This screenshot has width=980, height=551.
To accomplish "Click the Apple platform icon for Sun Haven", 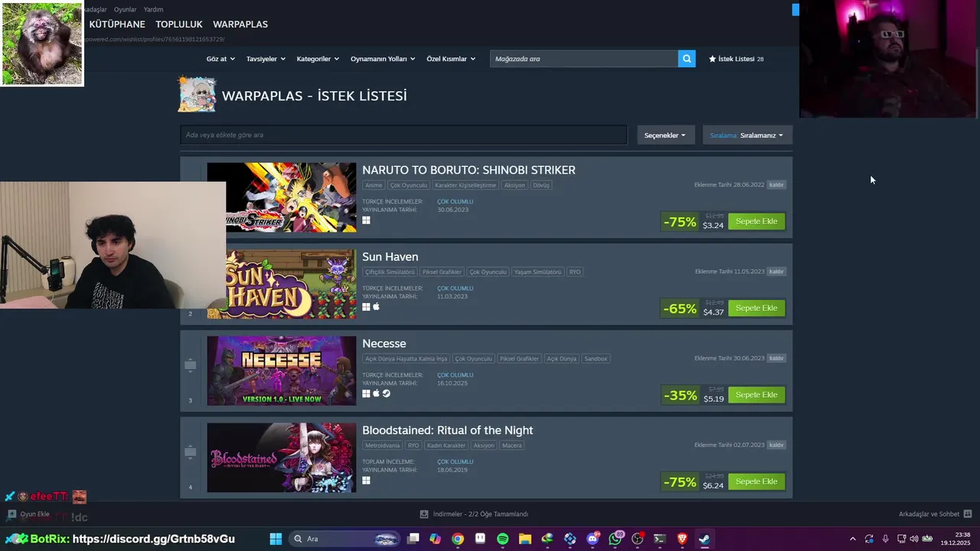I will (x=376, y=307).
